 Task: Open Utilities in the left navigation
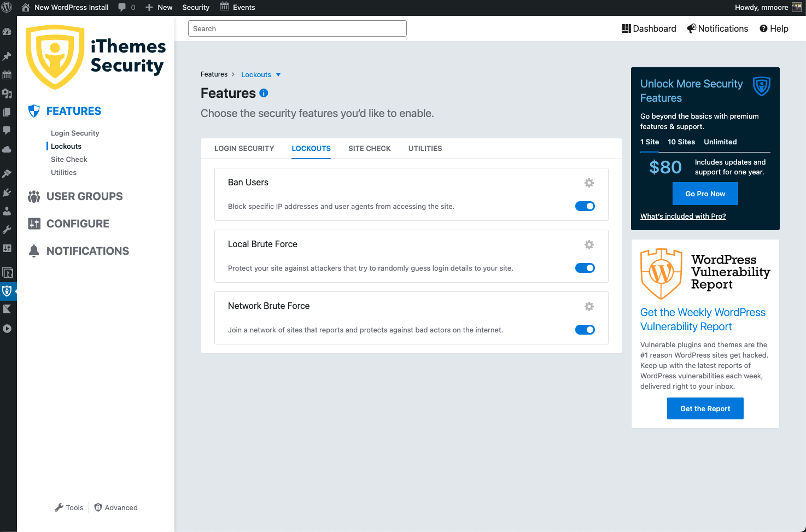pyautogui.click(x=63, y=172)
